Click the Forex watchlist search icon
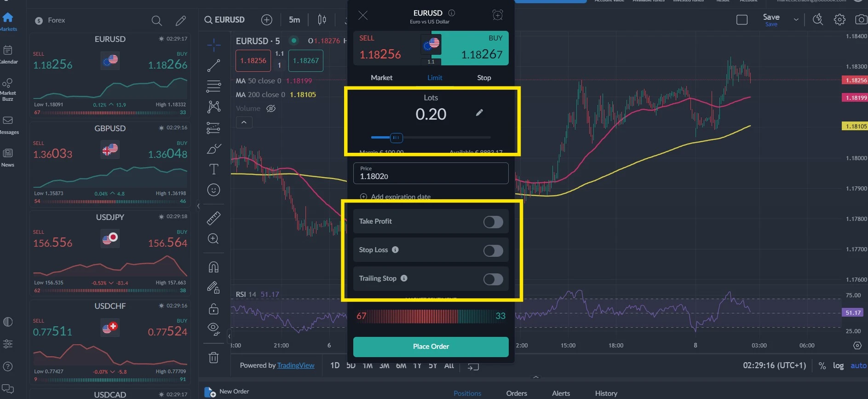The width and height of the screenshot is (868, 399). 156,21
